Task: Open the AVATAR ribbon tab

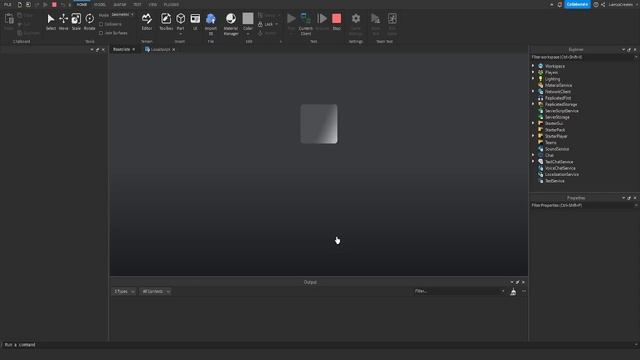Action: (120, 4)
